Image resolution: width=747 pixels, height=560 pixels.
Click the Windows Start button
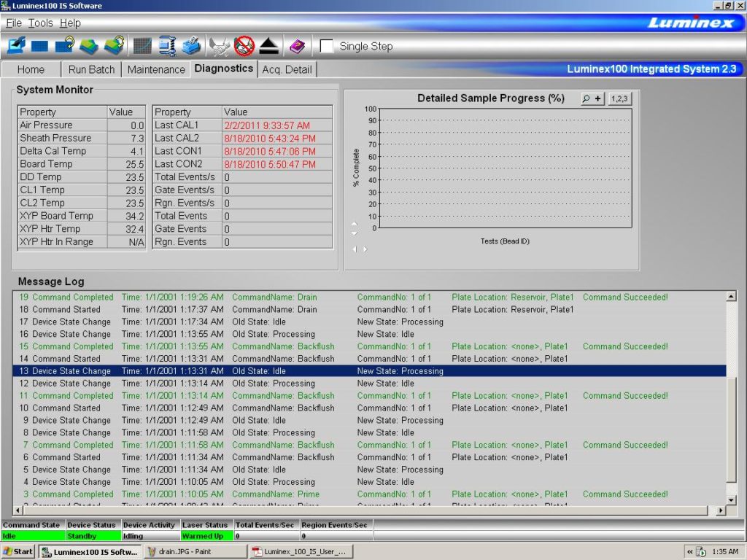click(18, 551)
